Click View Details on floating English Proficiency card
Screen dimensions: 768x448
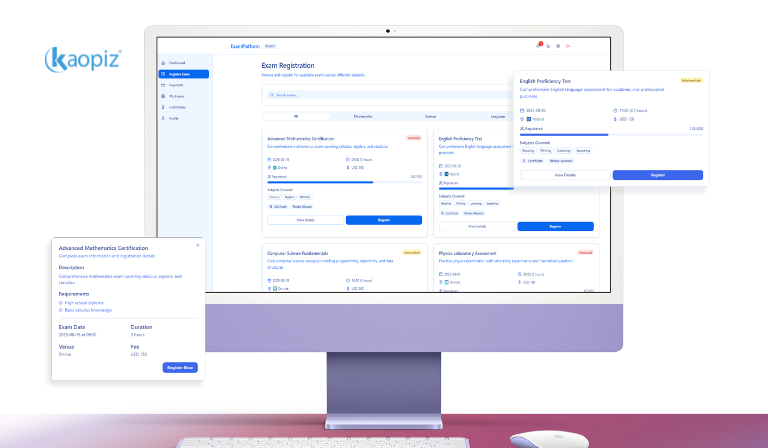click(565, 175)
